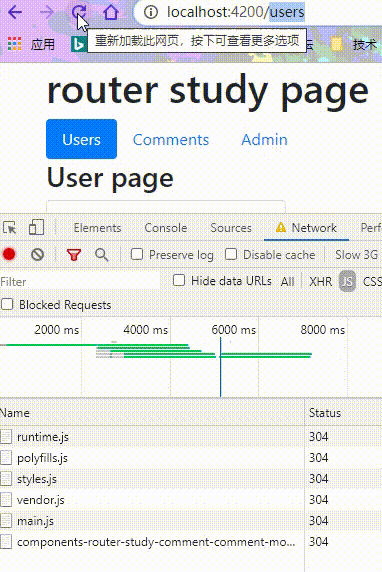Sort requests by the Status column header
382x572 pixels.
click(x=343, y=413)
